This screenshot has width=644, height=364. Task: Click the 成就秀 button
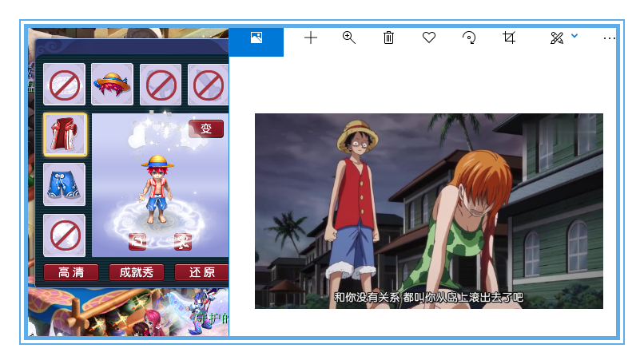tap(137, 272)
